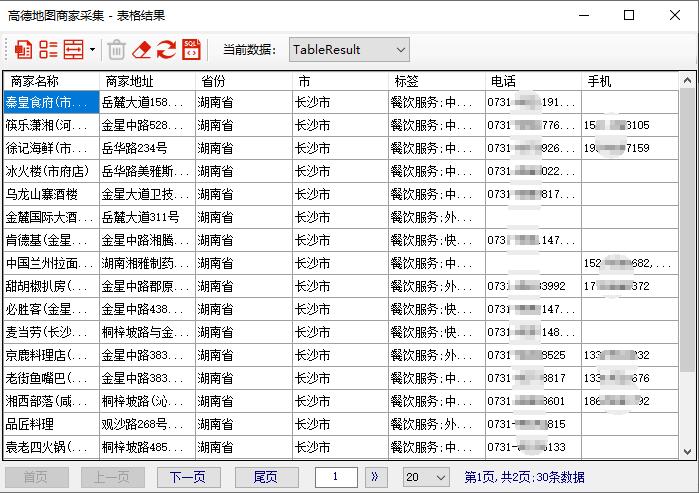Click the column layout icon
This screenshot has width=699, height=493.
[x=73, y=49]
